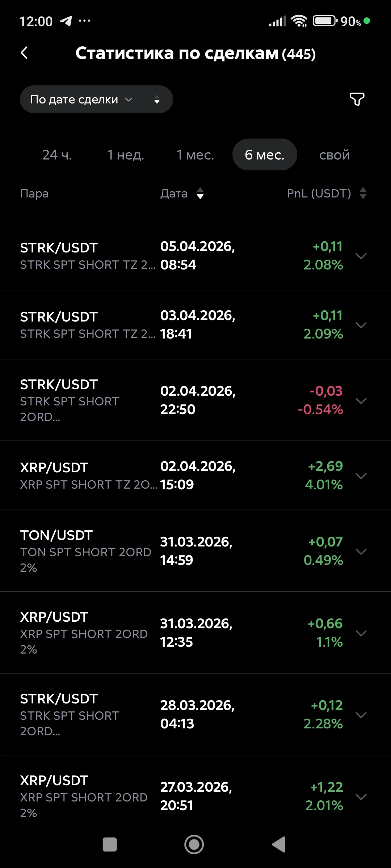
Task: Tap the Android home navigation button
Action: 194,844
